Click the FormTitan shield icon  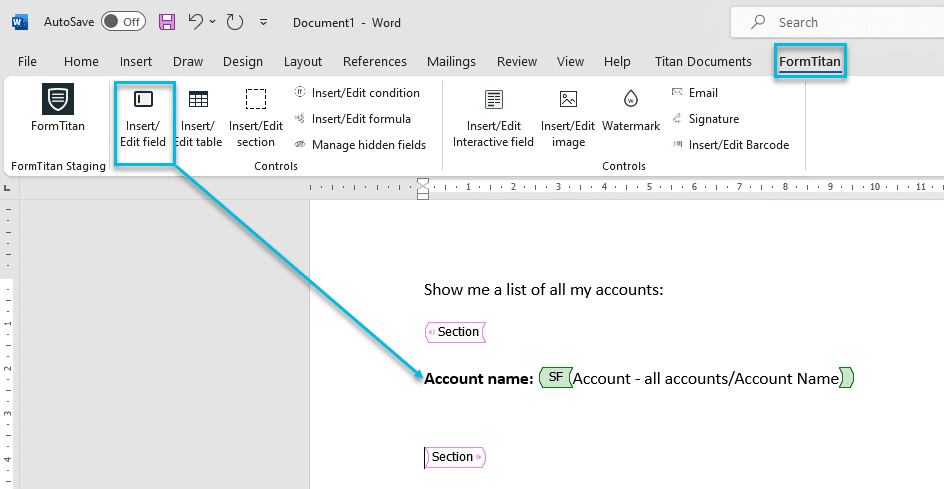[58, 99]
